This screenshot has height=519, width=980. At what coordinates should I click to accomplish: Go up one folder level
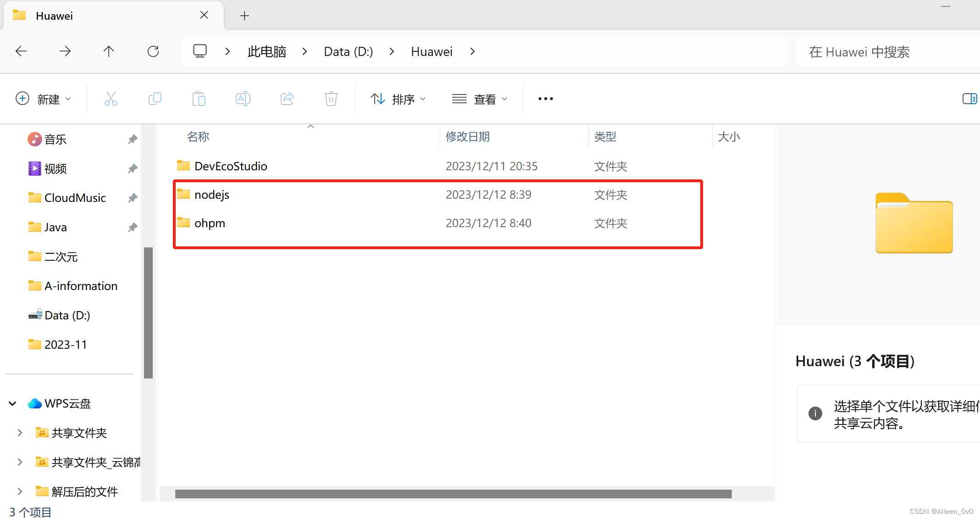(109, 51)
